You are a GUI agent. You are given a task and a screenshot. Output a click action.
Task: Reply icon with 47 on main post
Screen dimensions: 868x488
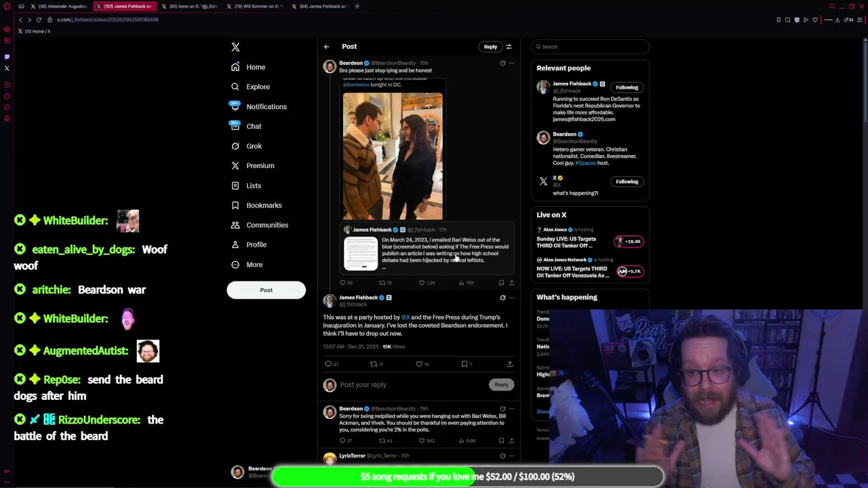coord(328,364)
